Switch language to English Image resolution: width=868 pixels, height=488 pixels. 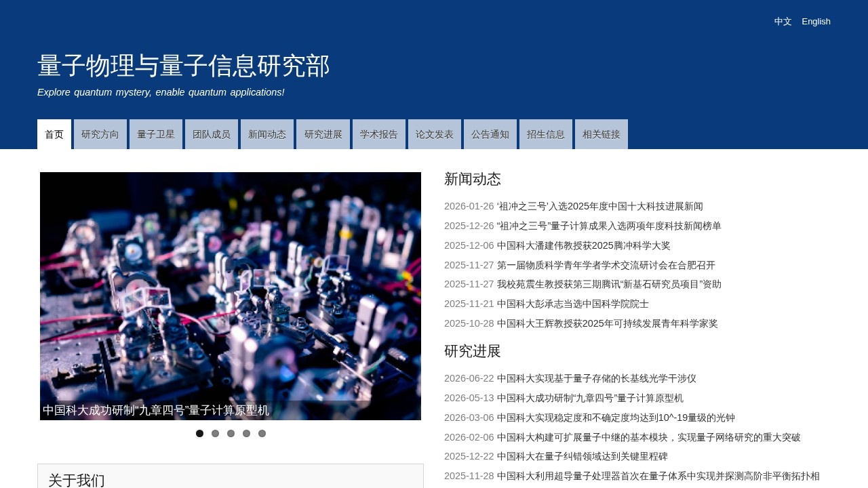click(816, 22)
